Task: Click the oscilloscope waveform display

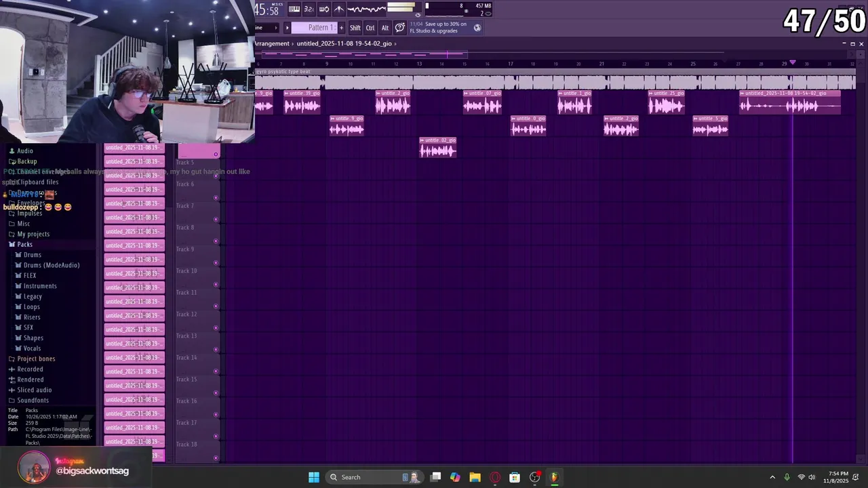Action: tap(366, 9)
